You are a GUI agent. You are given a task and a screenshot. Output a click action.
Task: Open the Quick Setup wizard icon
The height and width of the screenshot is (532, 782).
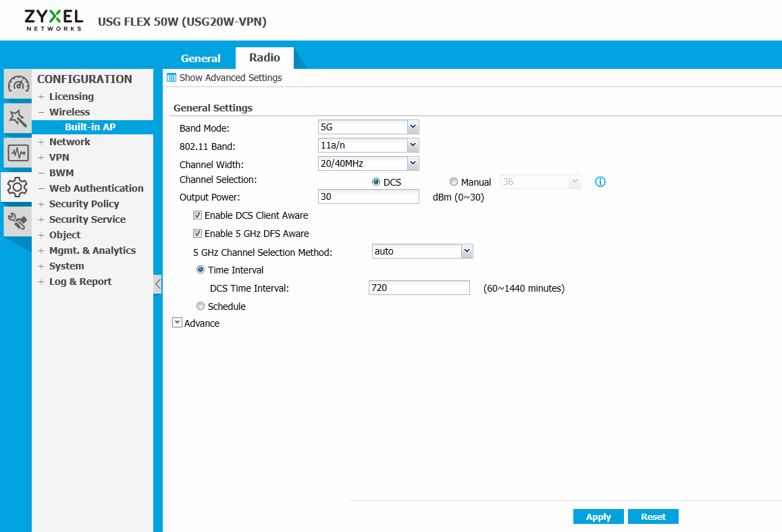pyautogui.click(x=17, y=118)
